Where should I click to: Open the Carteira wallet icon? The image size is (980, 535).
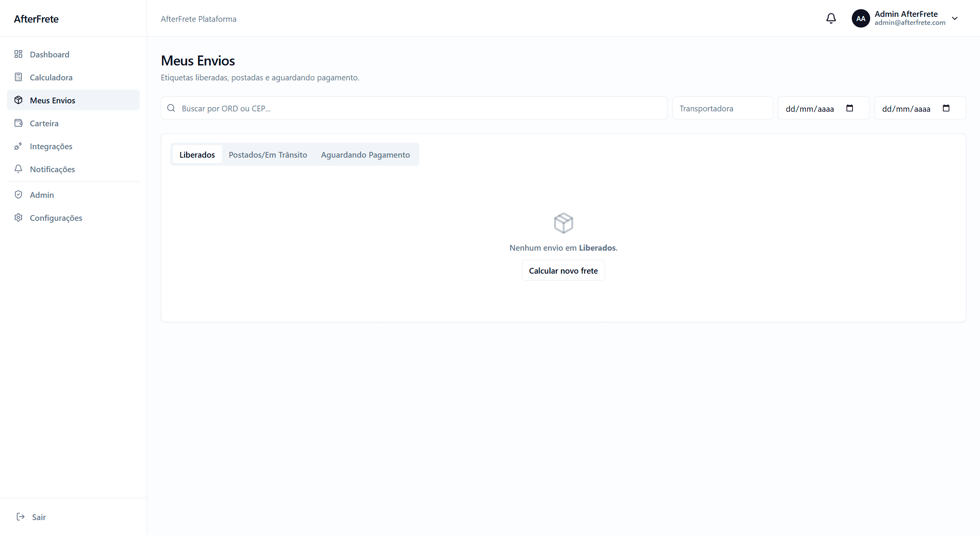18,123
